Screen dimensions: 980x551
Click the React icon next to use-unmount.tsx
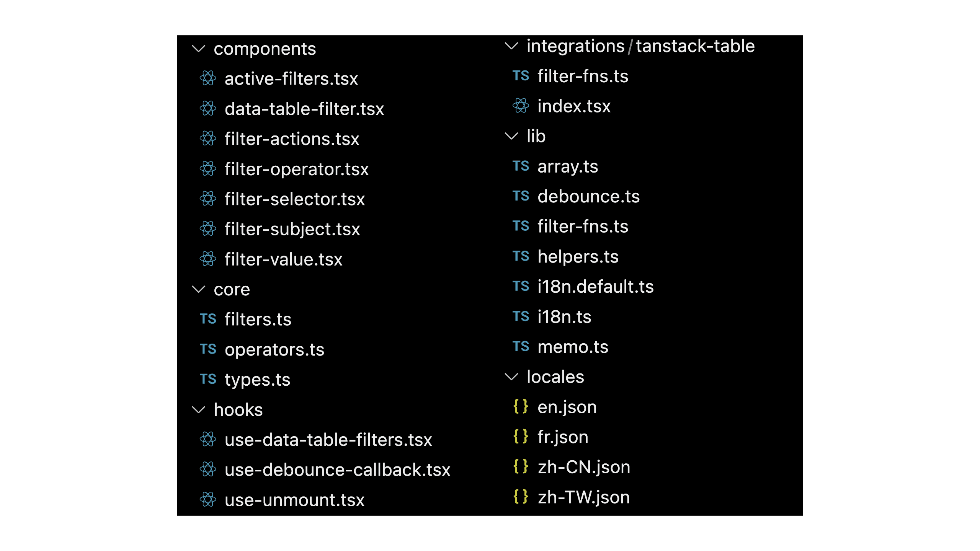(x=208, y=499)
